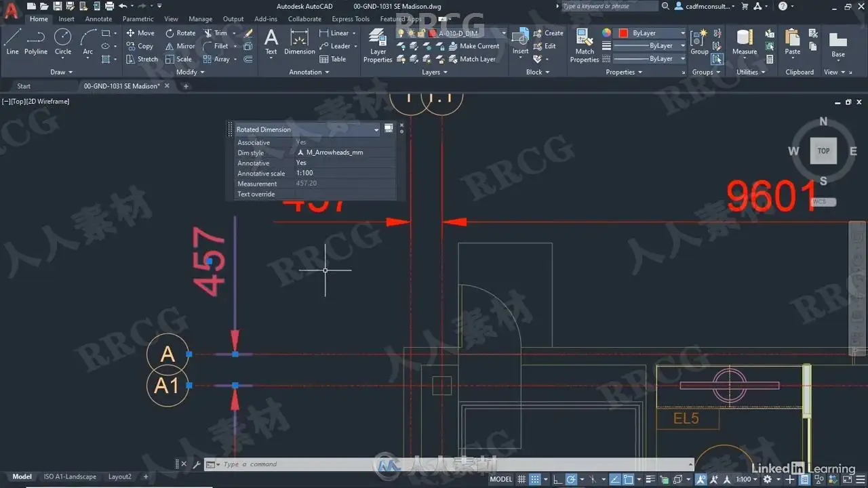Click the Mirror tool
The image size is (868, 488).
coord(180,46)
